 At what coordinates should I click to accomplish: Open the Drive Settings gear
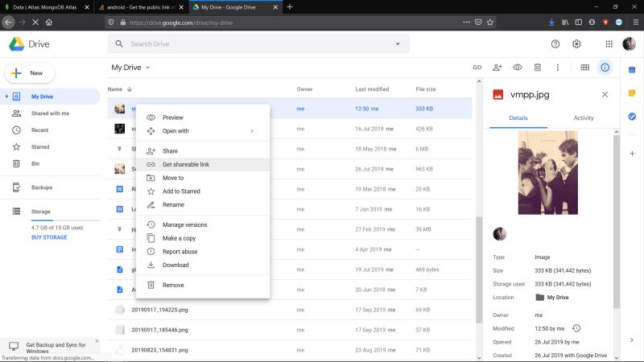click(x=576, y=44)
